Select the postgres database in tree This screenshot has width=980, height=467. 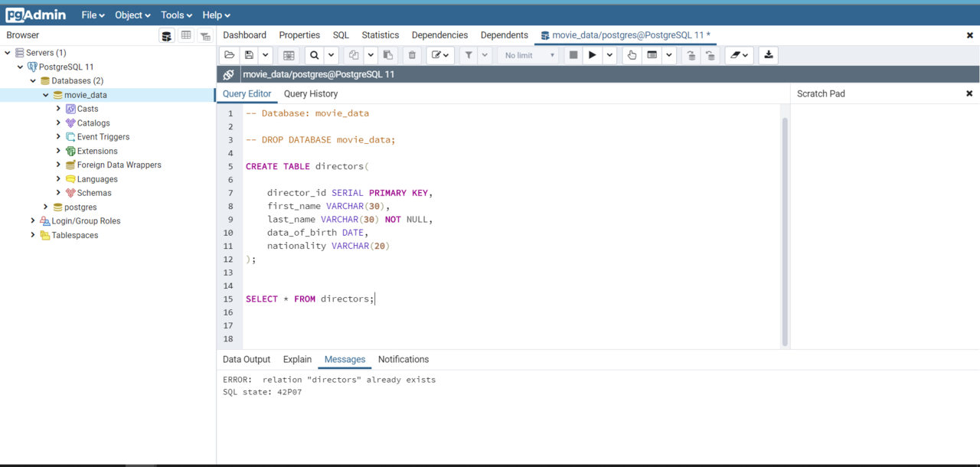pos(80,207)
